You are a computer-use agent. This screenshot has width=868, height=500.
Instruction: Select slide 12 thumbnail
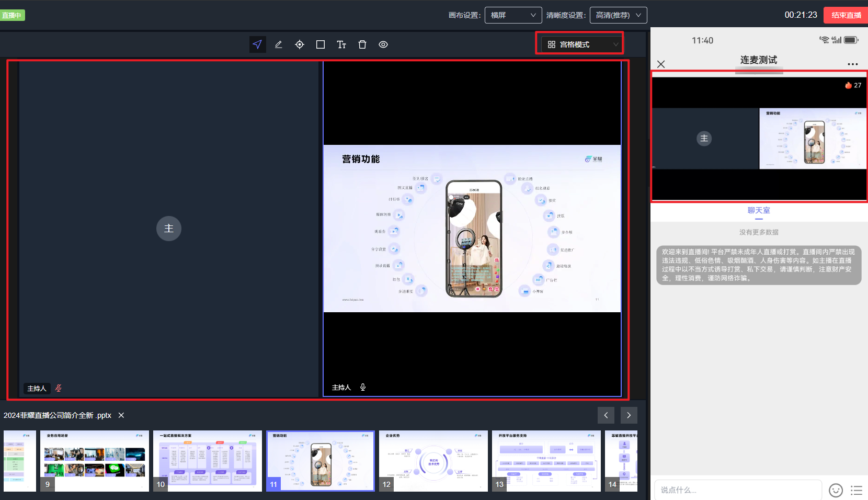[x=433, y=460]
